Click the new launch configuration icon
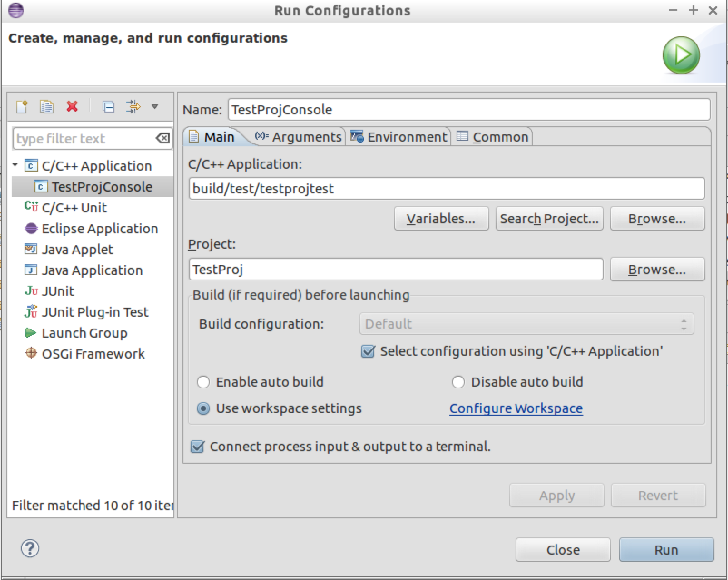Image resolution: width=728 pixels, height=580 pixels. [22, 107]
